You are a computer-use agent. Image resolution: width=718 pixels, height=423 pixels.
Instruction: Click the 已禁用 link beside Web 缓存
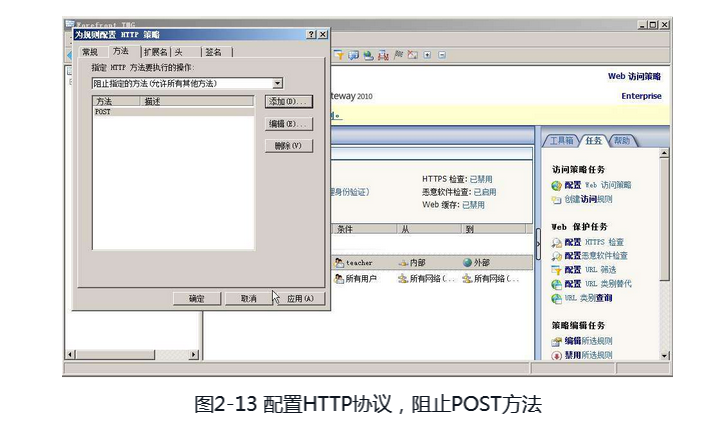tap(473, 205)
